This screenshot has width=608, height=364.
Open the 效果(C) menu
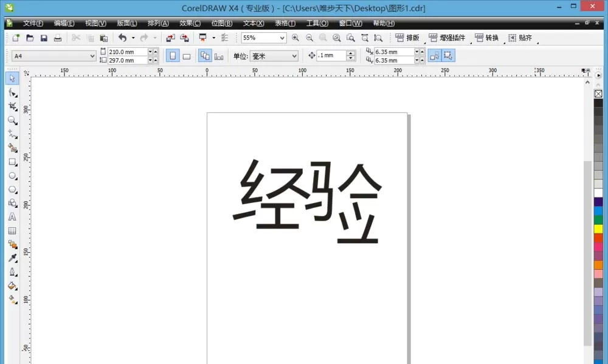[190, 23]
